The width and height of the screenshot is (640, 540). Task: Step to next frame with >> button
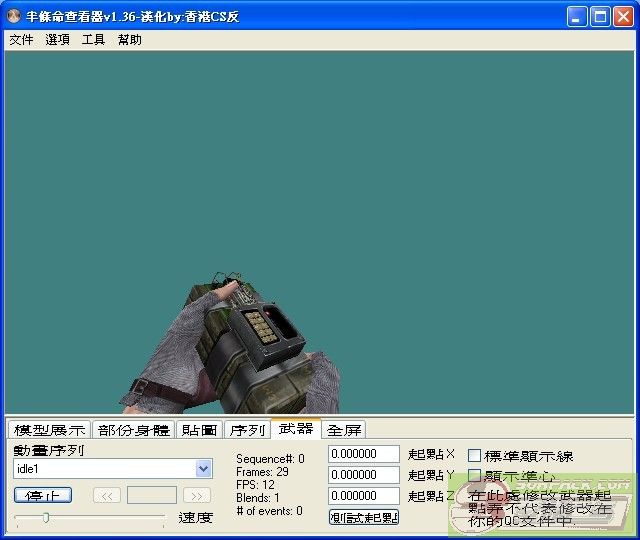(197, 495)
